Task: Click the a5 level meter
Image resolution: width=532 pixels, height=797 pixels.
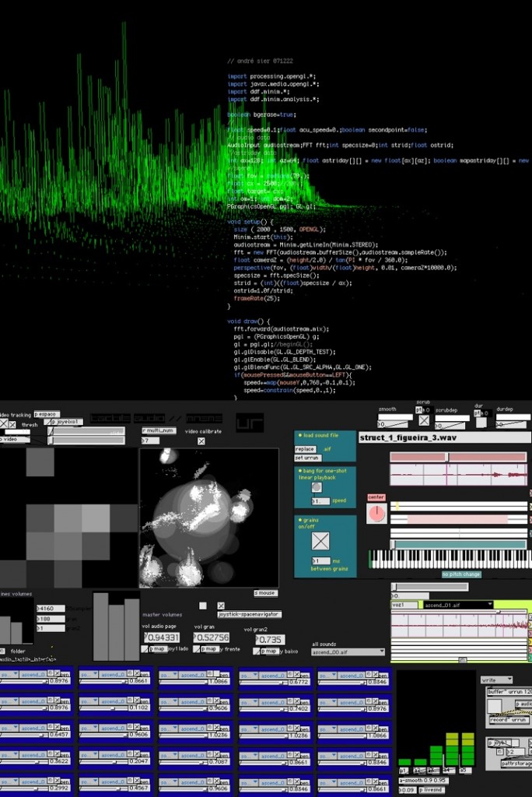Action: click(x=467, y=750)
